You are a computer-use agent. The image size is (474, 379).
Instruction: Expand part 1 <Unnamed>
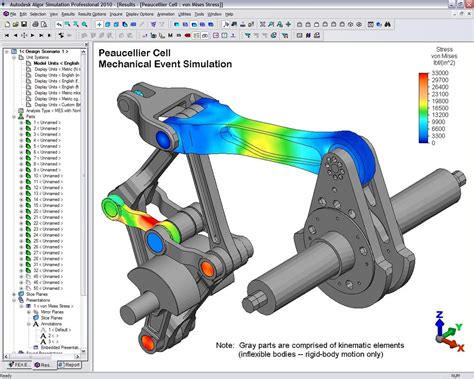click(x=21, y=123)
